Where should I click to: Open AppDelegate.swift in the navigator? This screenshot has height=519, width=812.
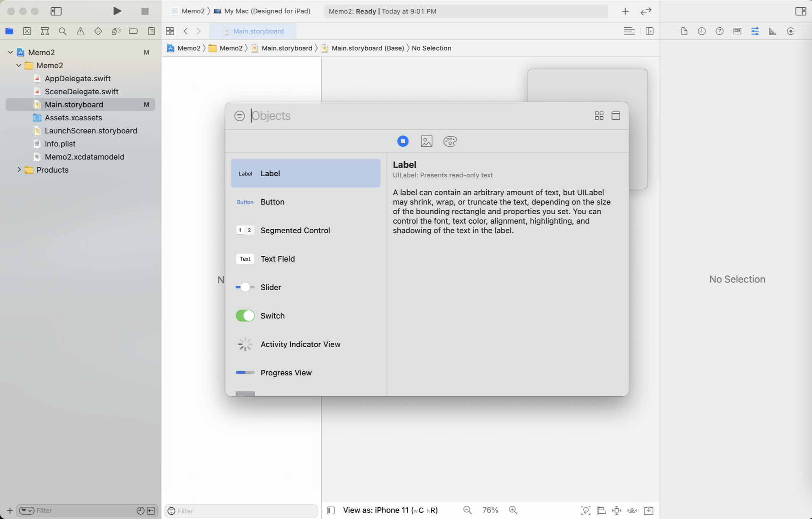[x=77, y=78]
